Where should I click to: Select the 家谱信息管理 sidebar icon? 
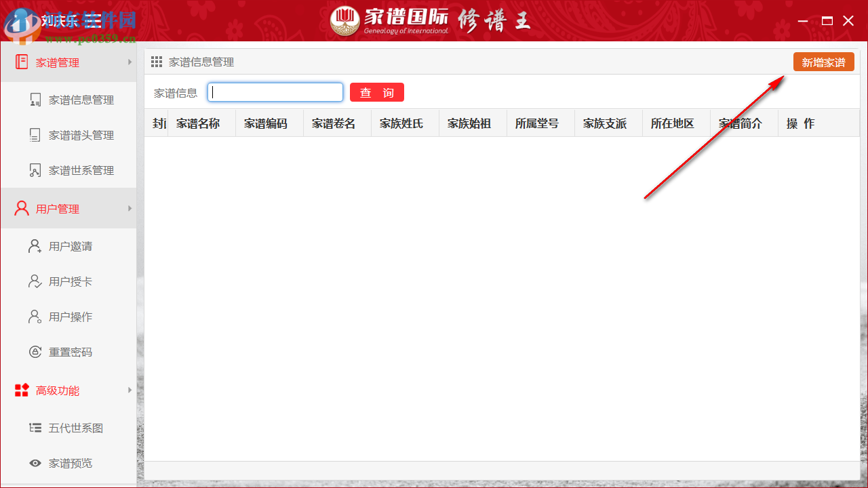[35, 99]
